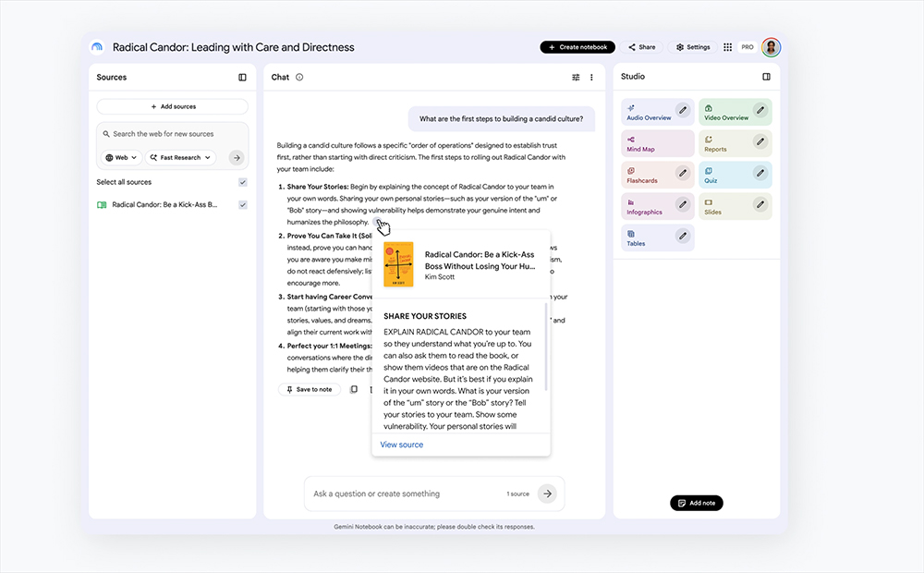Open the View source link

[401, 445]
